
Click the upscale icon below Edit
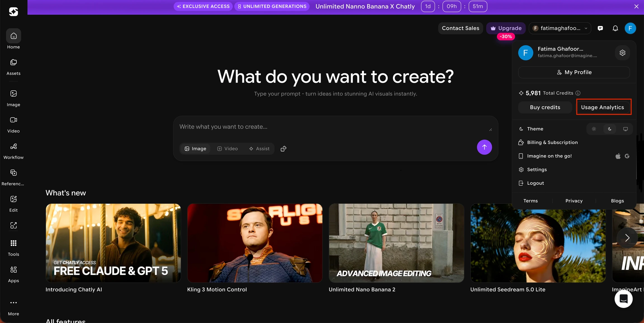[x=13, y=225]
